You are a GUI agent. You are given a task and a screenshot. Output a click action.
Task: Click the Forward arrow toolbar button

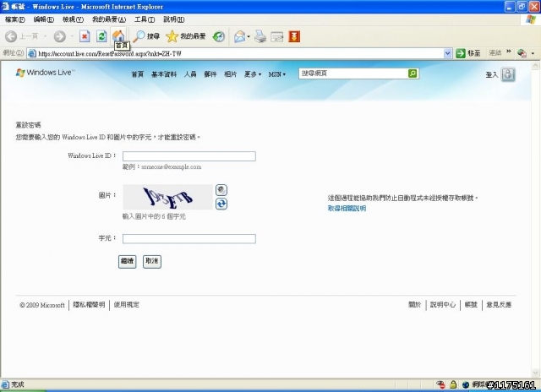point(60,36)
